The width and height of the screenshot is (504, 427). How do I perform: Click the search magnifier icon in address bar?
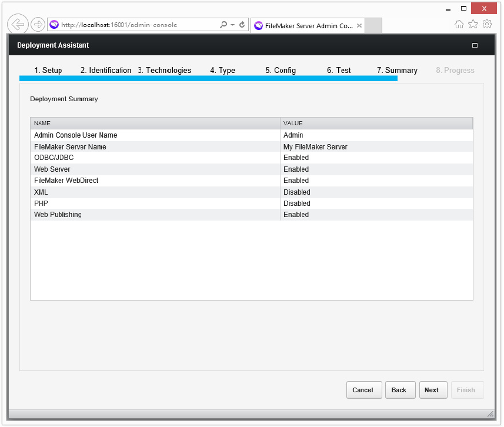[223, 25]
